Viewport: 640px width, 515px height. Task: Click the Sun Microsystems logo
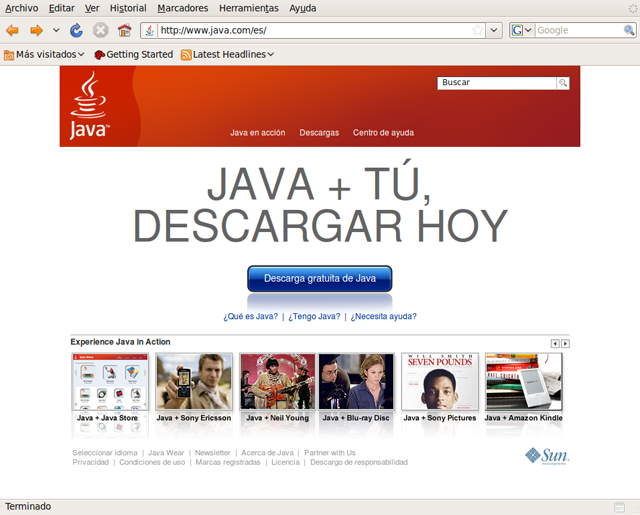click(x=547, y=456)
